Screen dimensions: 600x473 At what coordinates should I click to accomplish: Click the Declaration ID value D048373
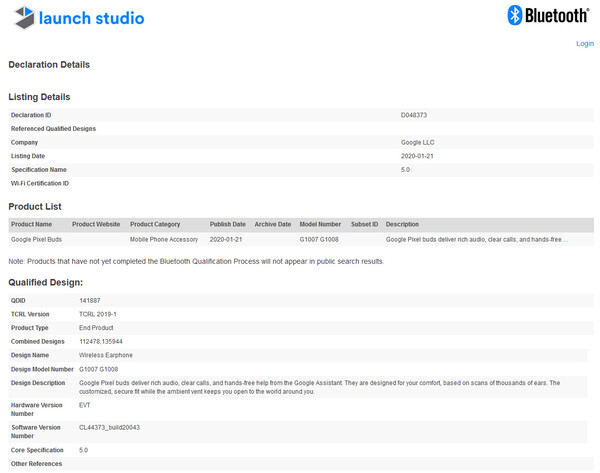[x=414, y=115]
